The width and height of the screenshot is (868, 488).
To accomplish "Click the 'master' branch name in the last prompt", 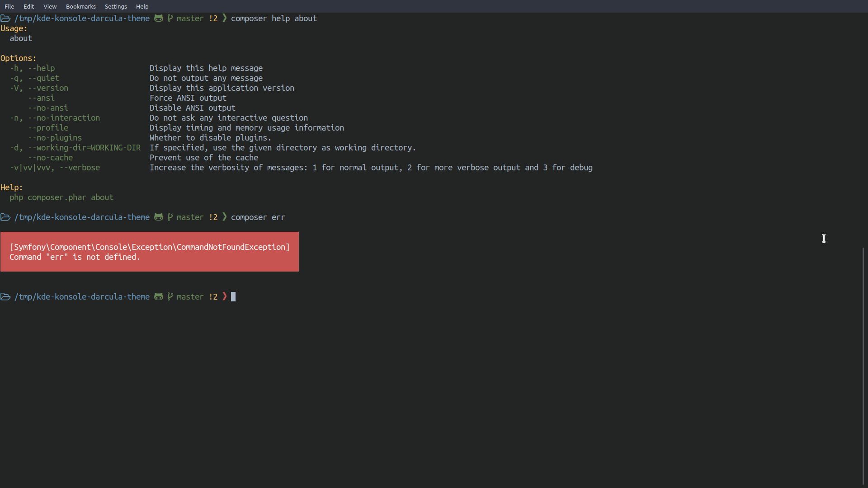I will (x=190, y=297).
